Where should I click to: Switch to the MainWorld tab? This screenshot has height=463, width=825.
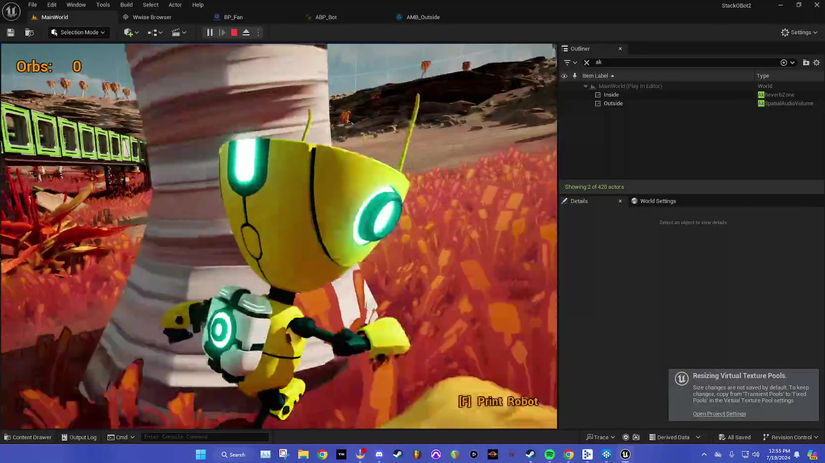coord(55,17)
